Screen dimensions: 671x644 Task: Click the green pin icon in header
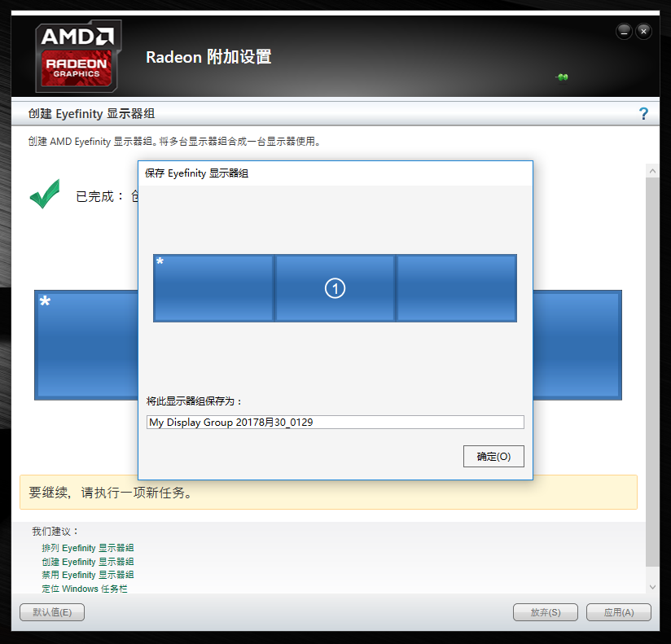[562, 77]
